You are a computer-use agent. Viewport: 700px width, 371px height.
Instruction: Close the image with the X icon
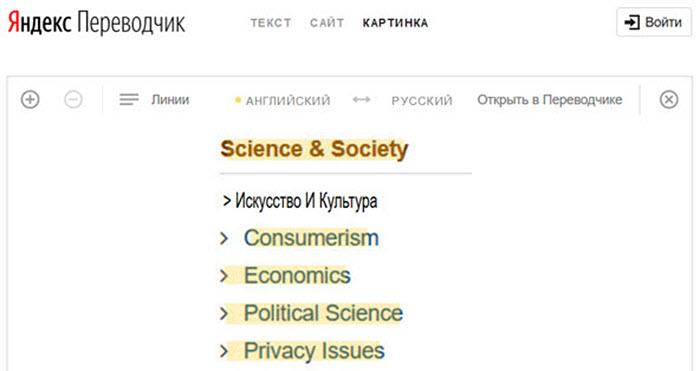pyautogui.click(x=669, y=99)
